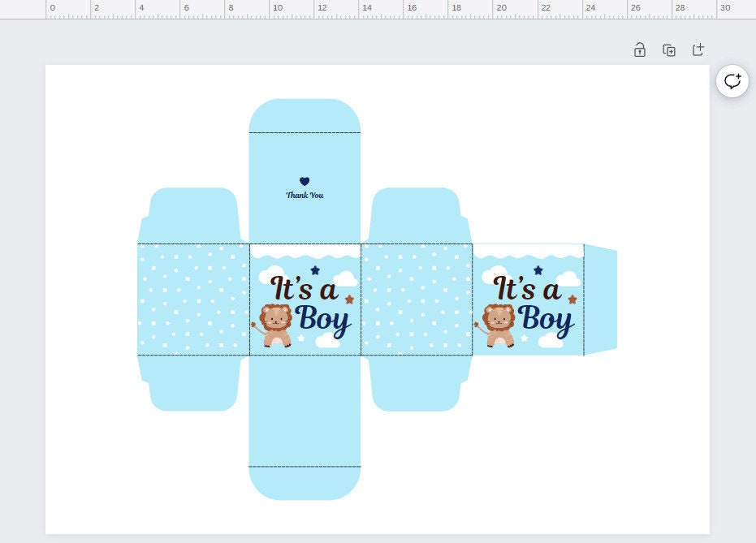Select the heart graphic above Thank You

(x=305, y=182)
